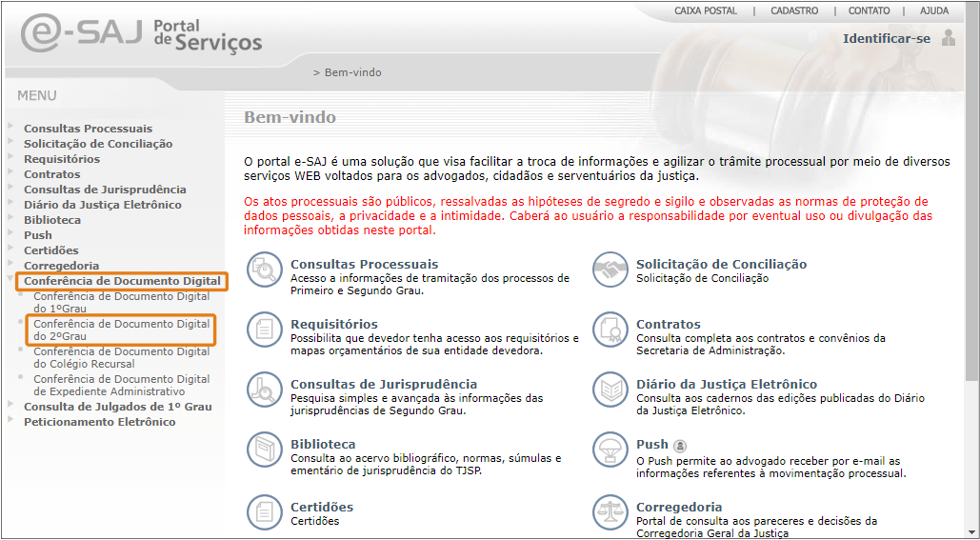Open the Push heading link
The width and height of the screenshot is (980, 540).
[652, 445]
